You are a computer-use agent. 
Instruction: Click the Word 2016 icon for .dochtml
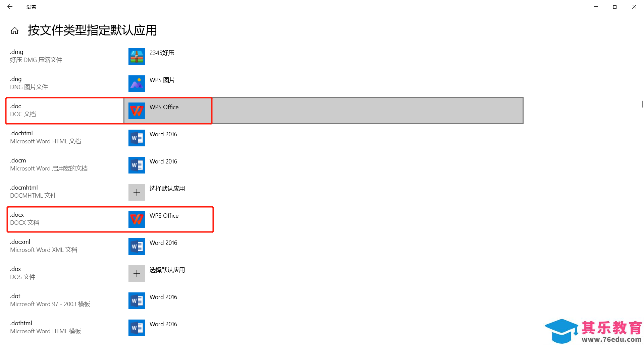pos(137,138)
